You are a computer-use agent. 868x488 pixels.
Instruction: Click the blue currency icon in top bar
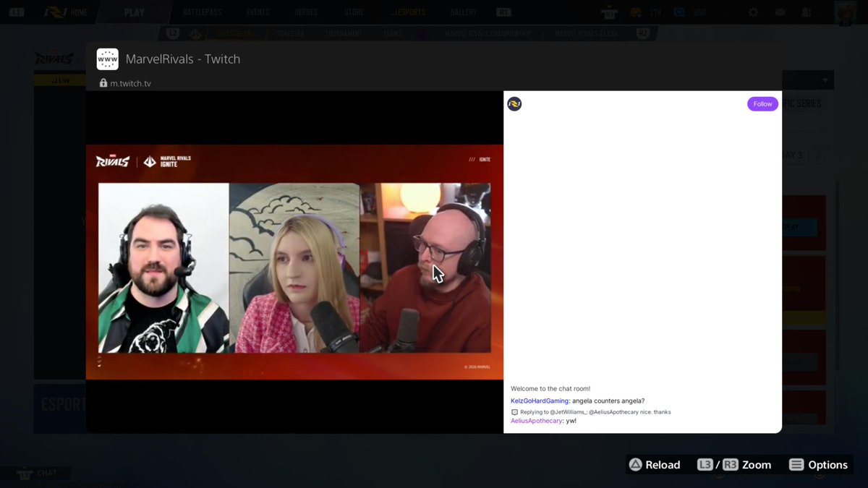point(679,12)
